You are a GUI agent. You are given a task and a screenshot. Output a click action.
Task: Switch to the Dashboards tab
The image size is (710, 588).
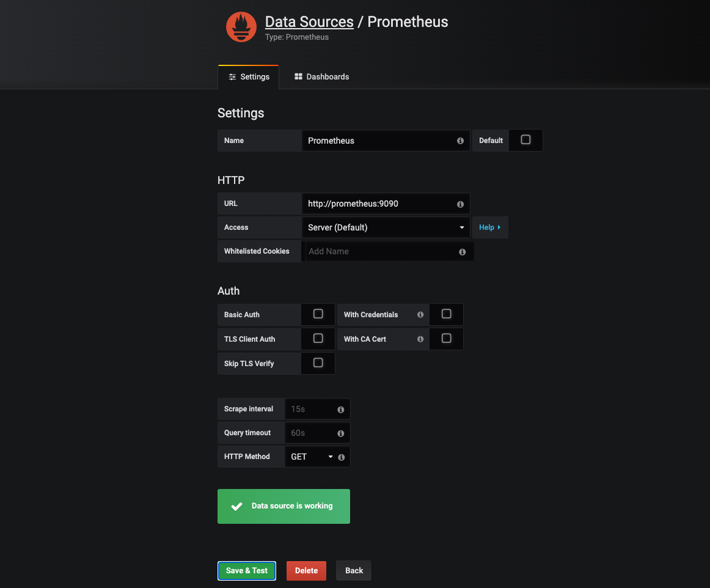coord(322,76)
